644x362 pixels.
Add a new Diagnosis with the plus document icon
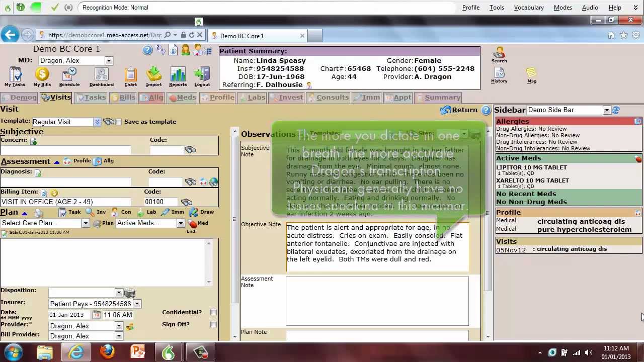pyautogui.click(x=38, y=172)
